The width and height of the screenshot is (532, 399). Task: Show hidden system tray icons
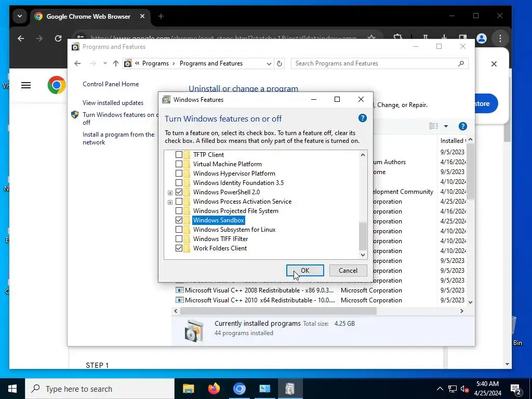[x=440, y=389]
